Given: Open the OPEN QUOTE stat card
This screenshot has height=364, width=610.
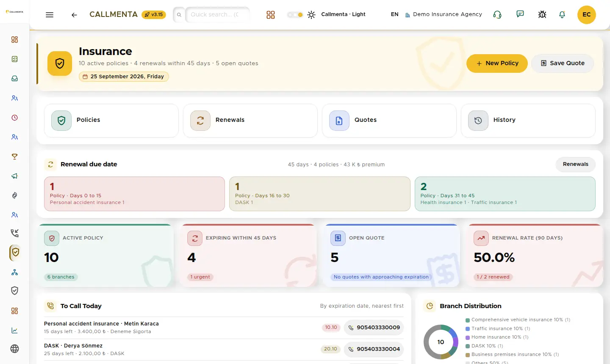Looking at the screenshot, I should pos(391,256).
